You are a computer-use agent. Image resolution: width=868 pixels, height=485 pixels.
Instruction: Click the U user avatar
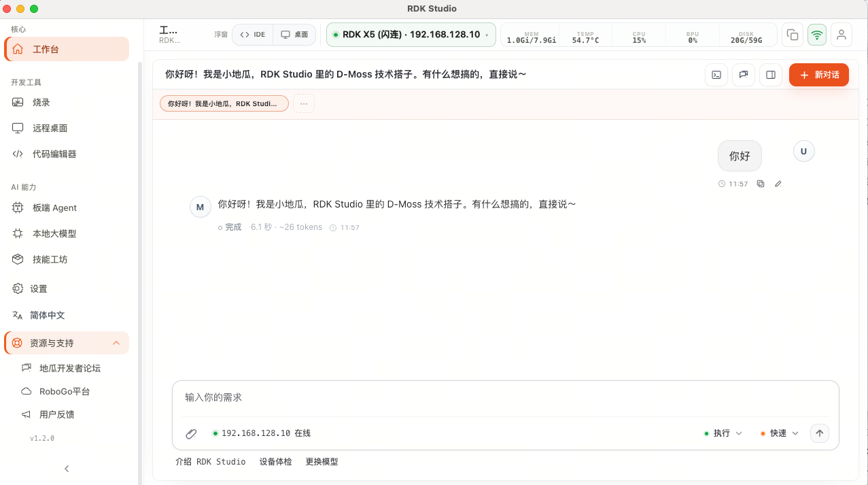tap(803, 152)
